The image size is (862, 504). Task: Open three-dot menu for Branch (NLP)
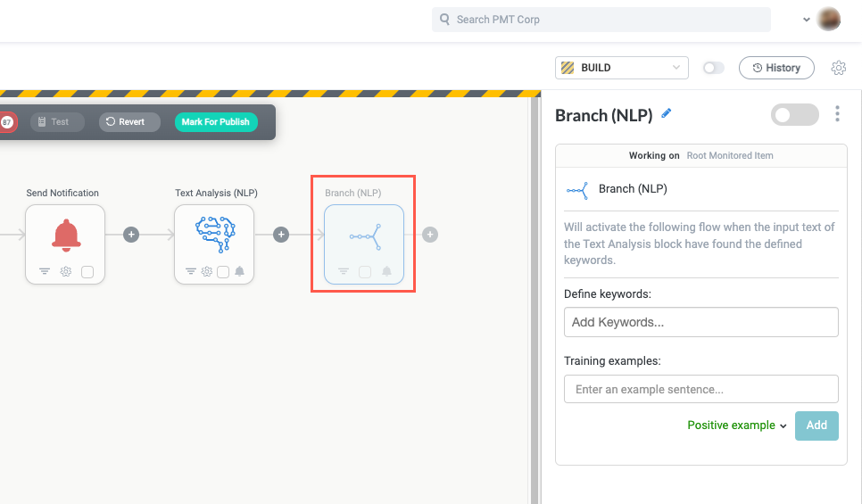click(x=837, y=114)
